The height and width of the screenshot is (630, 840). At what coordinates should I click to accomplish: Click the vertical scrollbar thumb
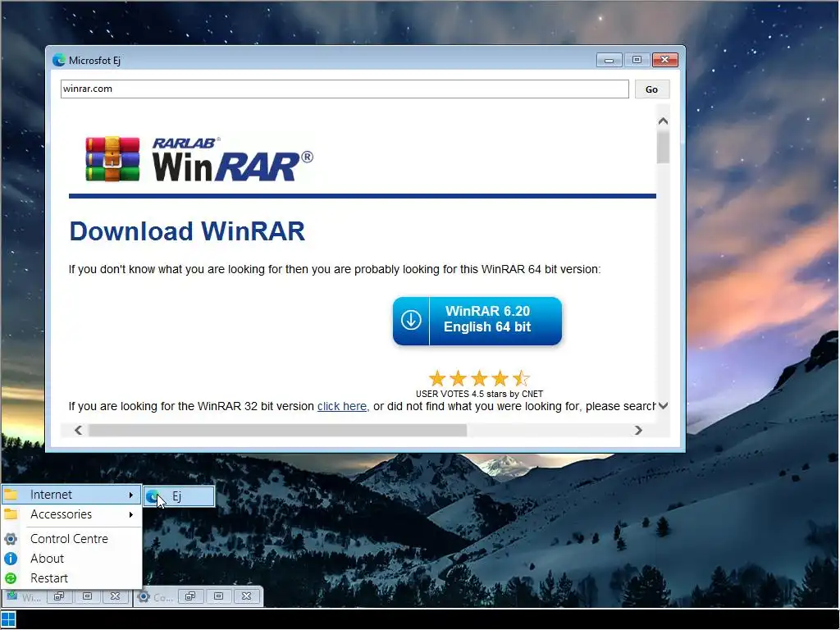(x=663, y=148)
